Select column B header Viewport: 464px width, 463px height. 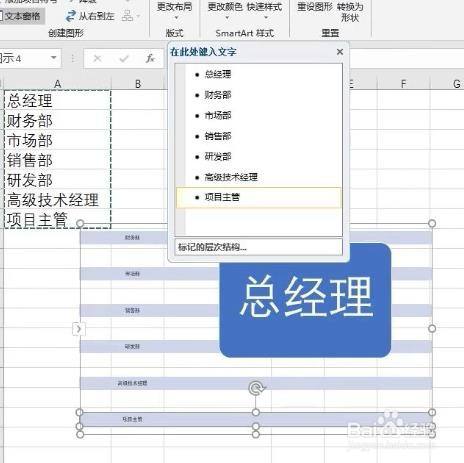(138, 84)
